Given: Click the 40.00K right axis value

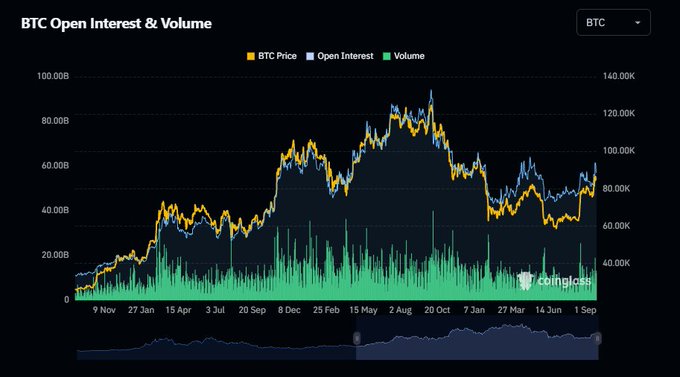Looking at the screenshot, I should [616, 263].
